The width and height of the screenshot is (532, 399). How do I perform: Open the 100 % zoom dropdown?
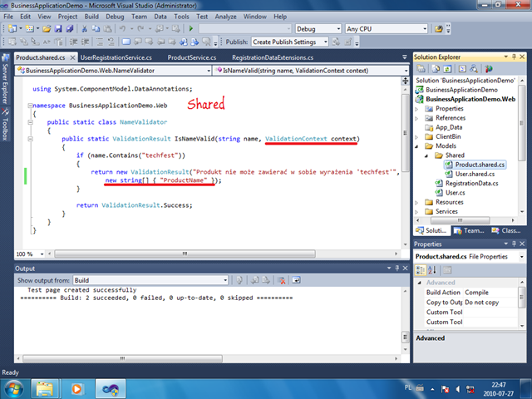click(x=42, y=254)
